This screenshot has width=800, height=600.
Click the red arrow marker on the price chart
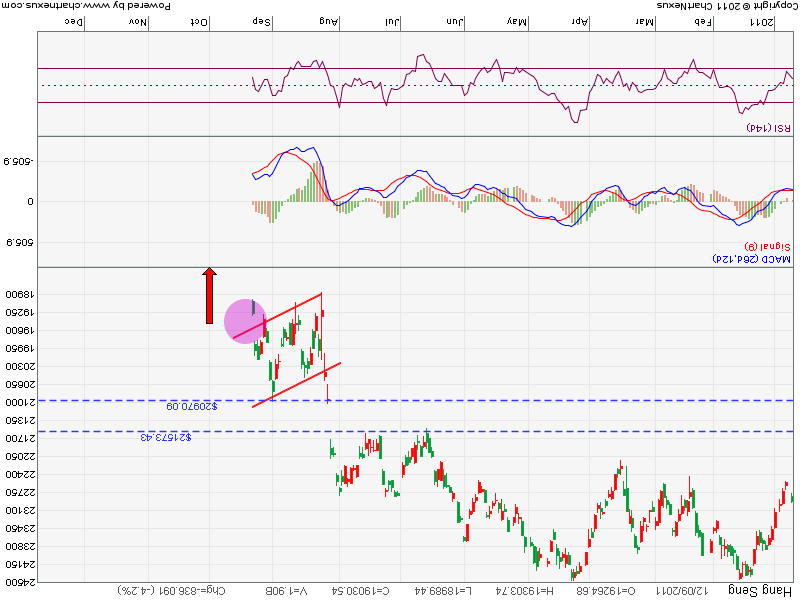(x=209, y=296)
